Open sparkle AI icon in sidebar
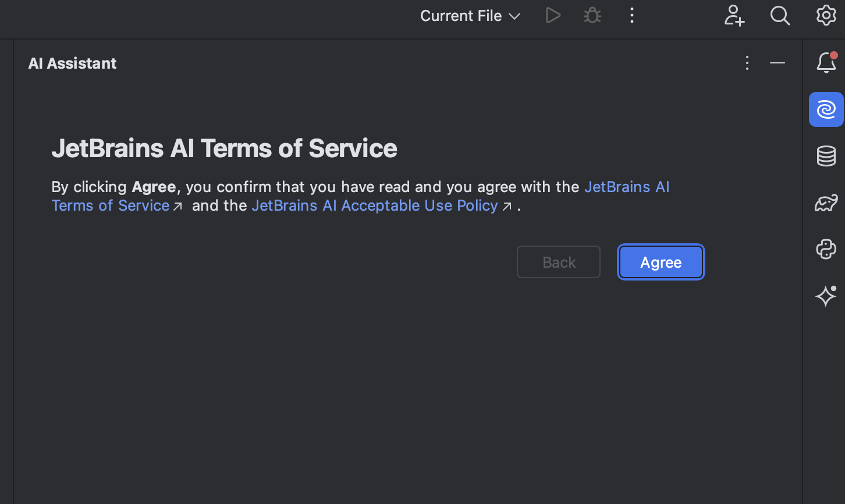Image resolution: width=845 pixels, height=504 pixels. click(x=826, y=296)
